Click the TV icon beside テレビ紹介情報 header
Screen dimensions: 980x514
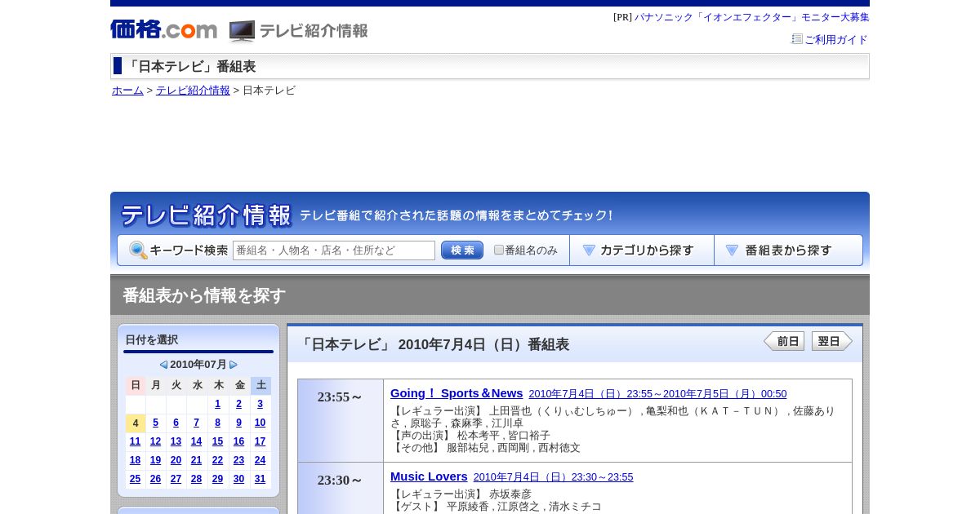pos(242,31)
